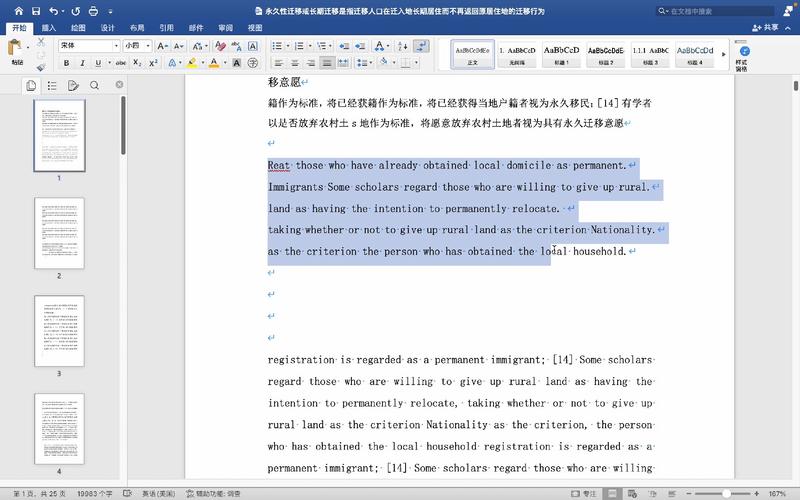Select the page 2 thumbnail
This screenshot has width=800, height=500.
coord(59,233)
